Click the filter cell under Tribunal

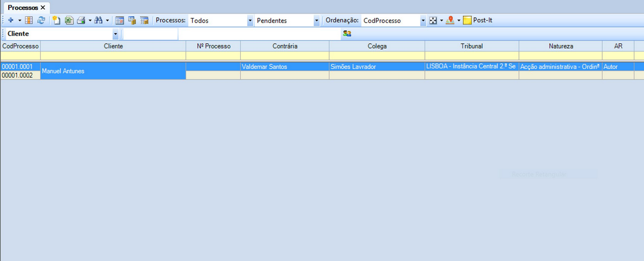(472, 56)
